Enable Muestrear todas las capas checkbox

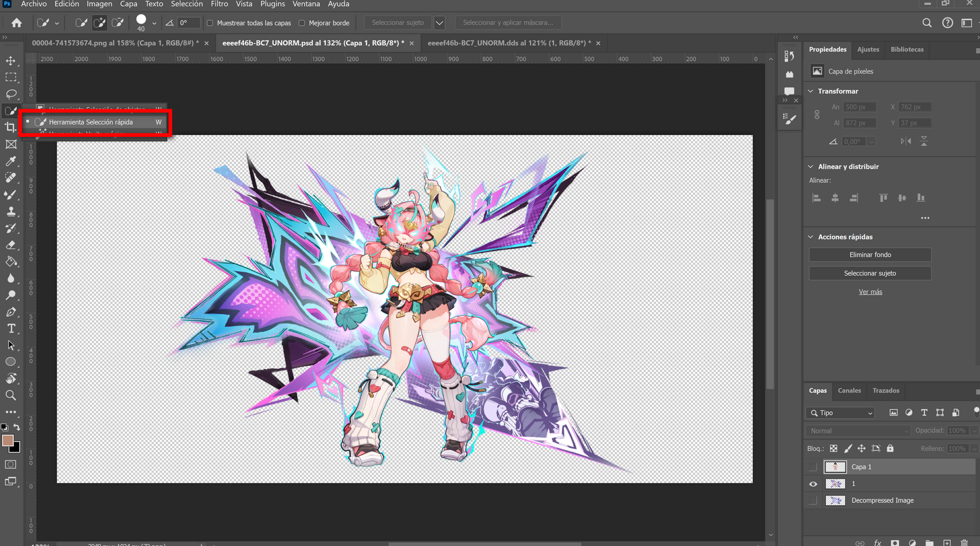(x=210, y=23)
